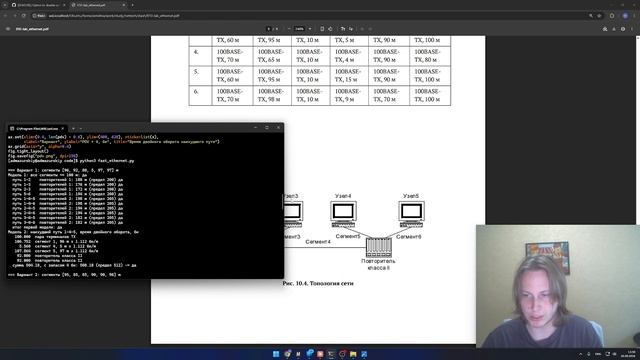The width and height of the screenshot is (640, 360).
Task: Open the network tray icon
Action: click(607, 354)
